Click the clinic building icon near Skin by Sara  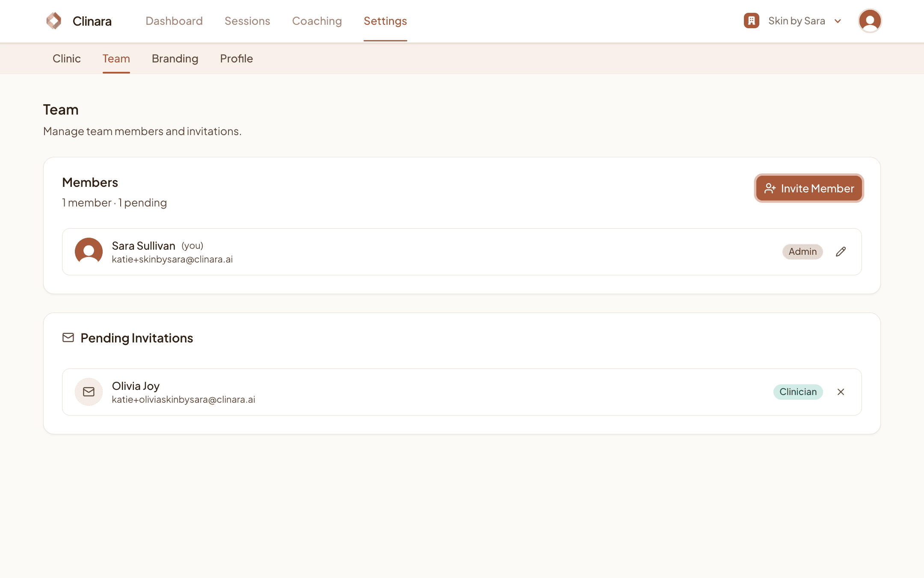click(x=751, y=21)
